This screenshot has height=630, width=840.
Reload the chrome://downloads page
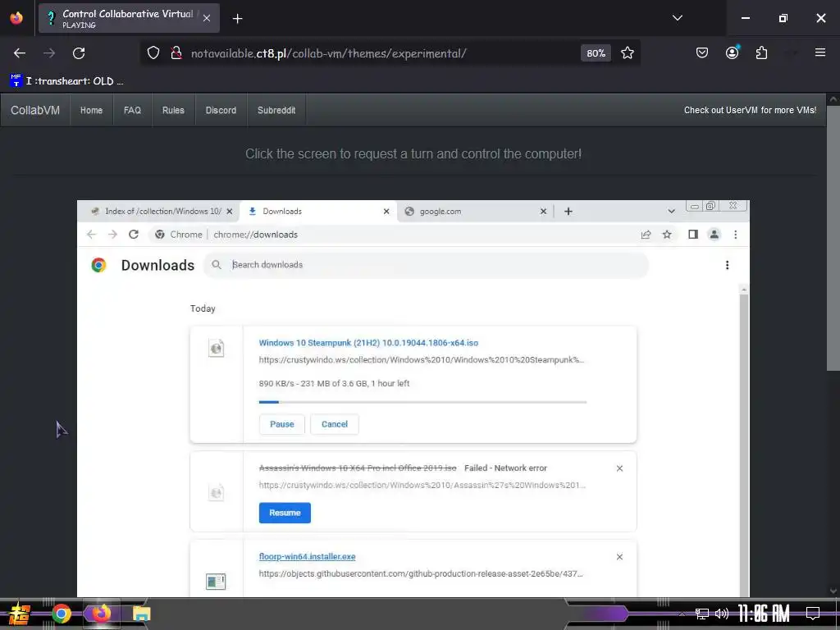134,235
